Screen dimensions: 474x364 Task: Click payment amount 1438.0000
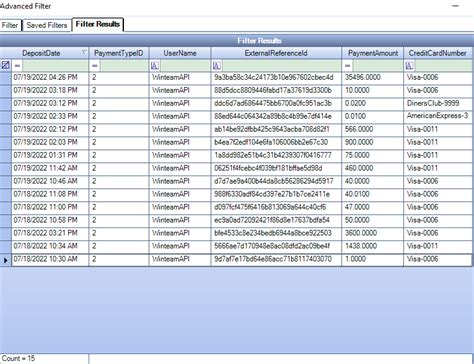373,246
